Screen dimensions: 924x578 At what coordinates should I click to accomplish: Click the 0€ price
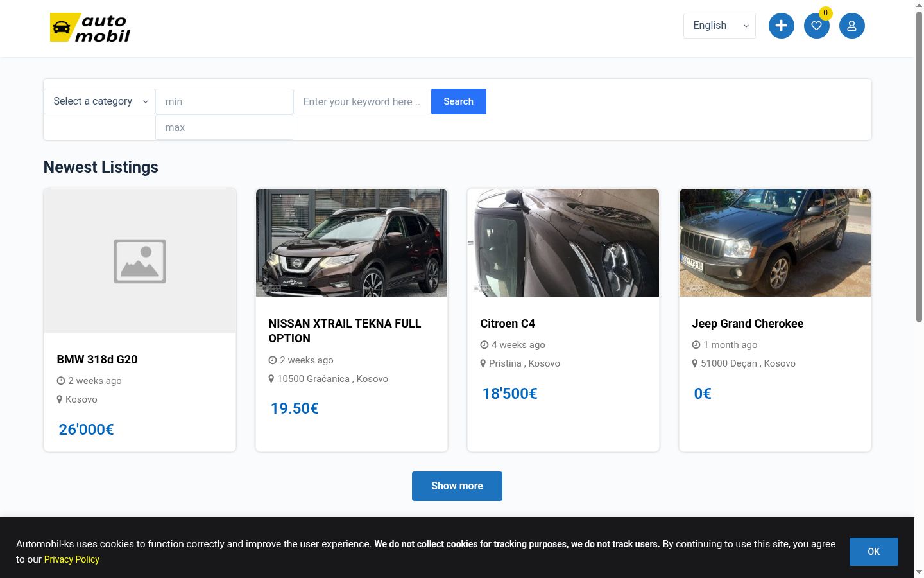[x=703, y=394]
